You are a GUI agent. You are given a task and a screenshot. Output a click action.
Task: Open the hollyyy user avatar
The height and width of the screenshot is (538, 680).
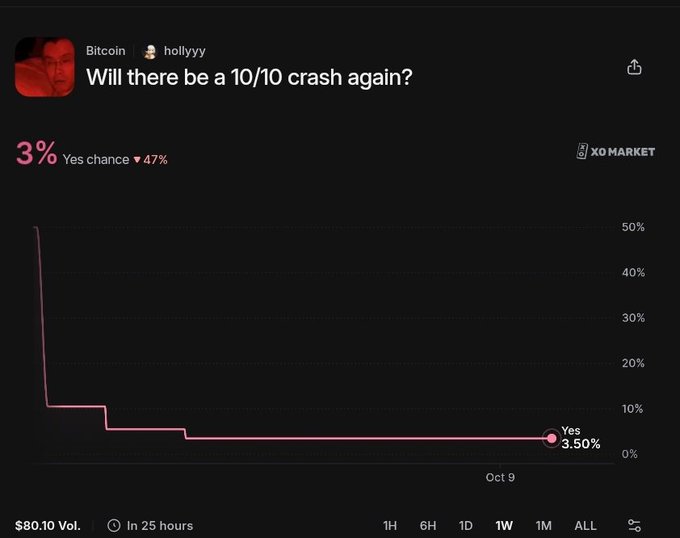point(150,51)
